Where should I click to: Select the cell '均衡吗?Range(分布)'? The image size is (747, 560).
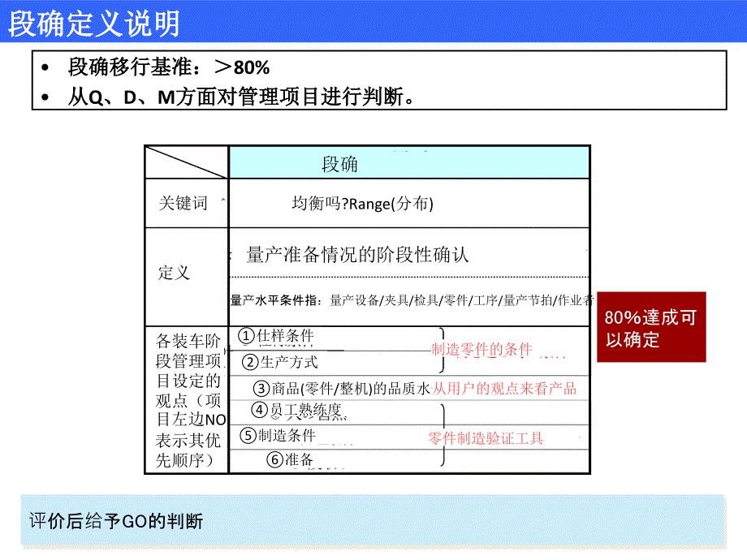[363, 204]
